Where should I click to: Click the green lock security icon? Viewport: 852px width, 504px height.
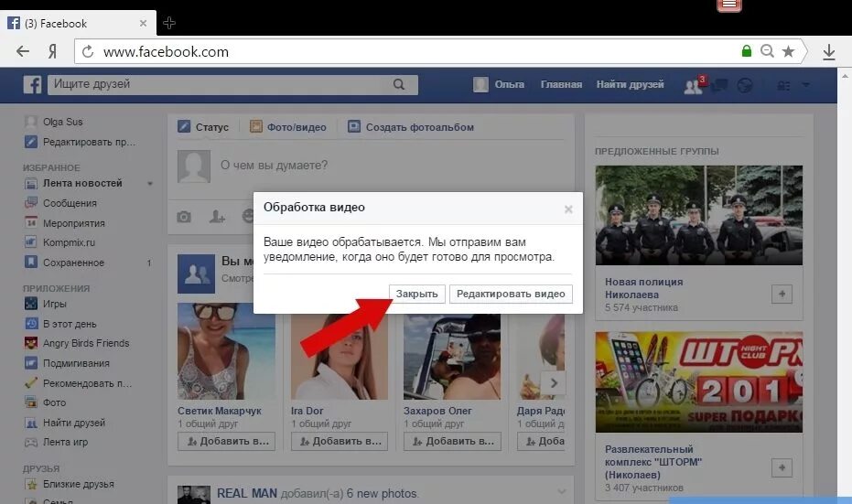[747, 51]
